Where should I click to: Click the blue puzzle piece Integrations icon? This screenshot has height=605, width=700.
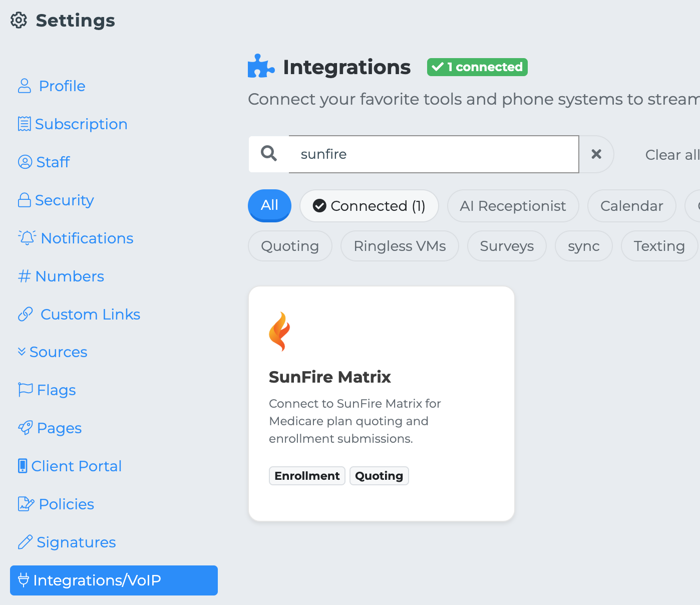[x=261, y=67]
